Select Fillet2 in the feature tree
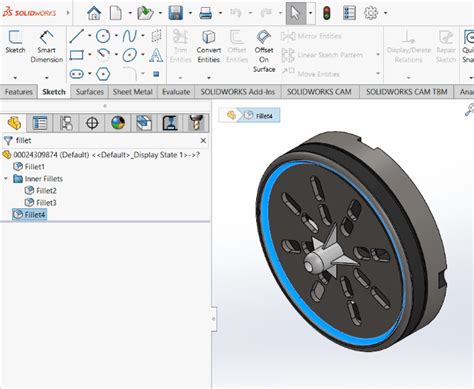Image resolution: width=474 pixels, height=389 pixels. pos(41,191)
